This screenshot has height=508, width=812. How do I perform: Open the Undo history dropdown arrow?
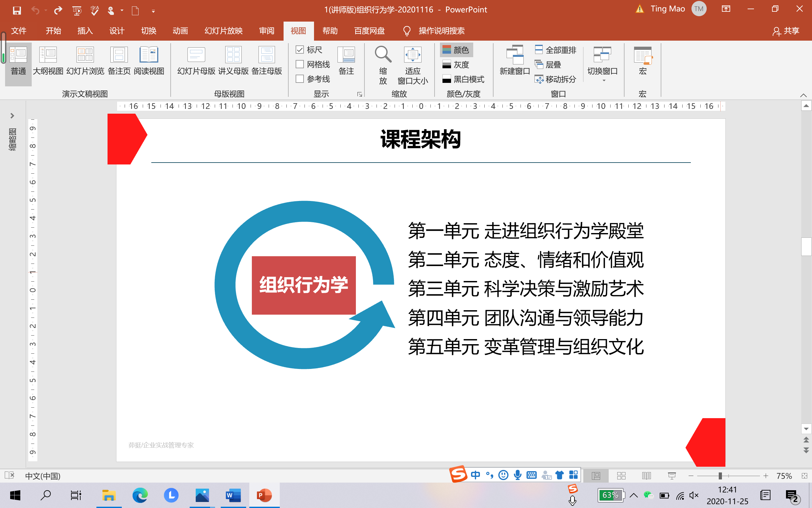pos(46,11)
